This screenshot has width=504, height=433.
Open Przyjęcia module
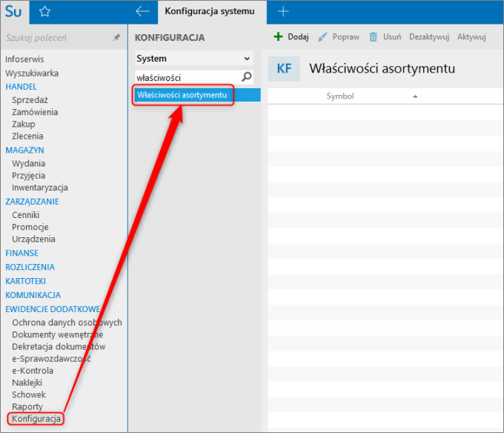pyautogui.click(x=28, y=176)
